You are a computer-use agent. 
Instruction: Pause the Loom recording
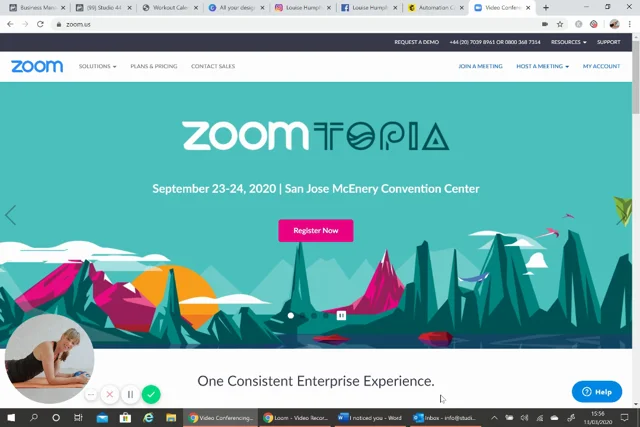pyautogui.click(x=130, y=394)
